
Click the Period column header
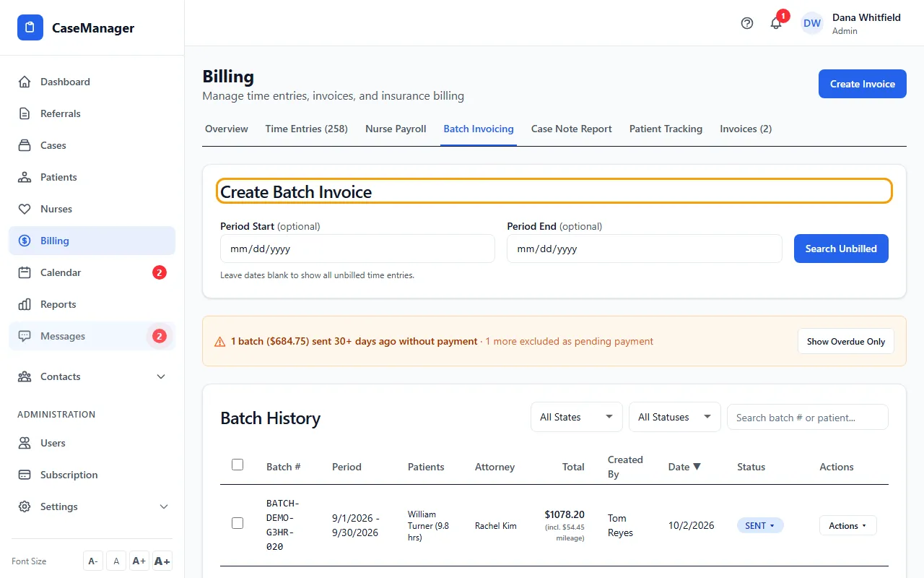tap(346, 467)
